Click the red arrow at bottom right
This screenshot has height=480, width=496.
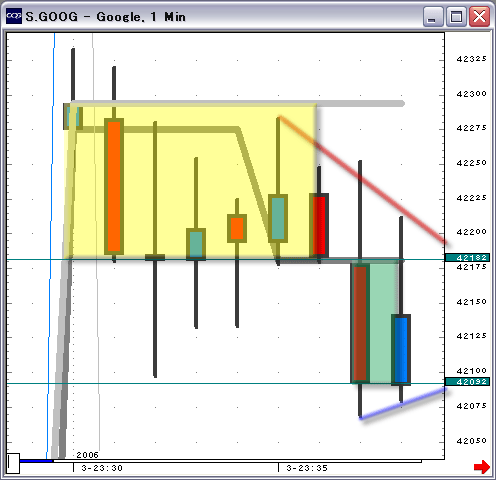(x=482, y=467)
